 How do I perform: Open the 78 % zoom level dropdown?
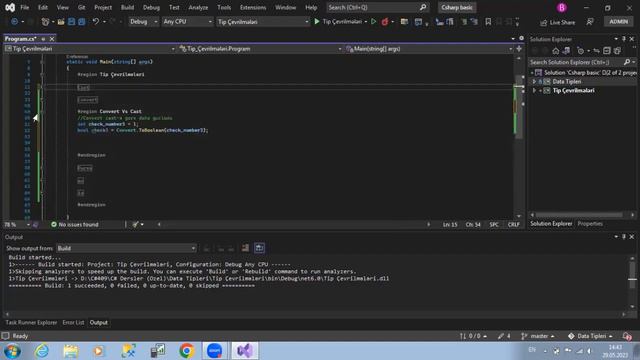pyautogui.click(x=17, y=224)
